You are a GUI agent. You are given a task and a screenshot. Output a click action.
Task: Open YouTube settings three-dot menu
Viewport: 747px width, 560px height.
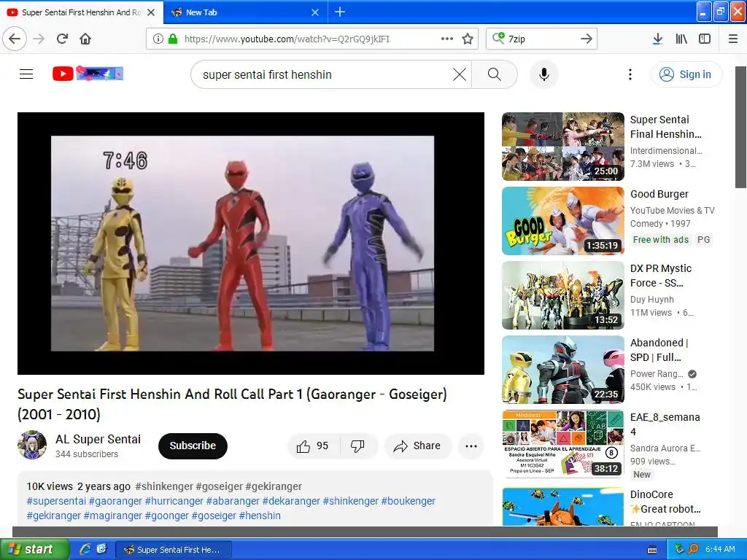pos(630,74)
